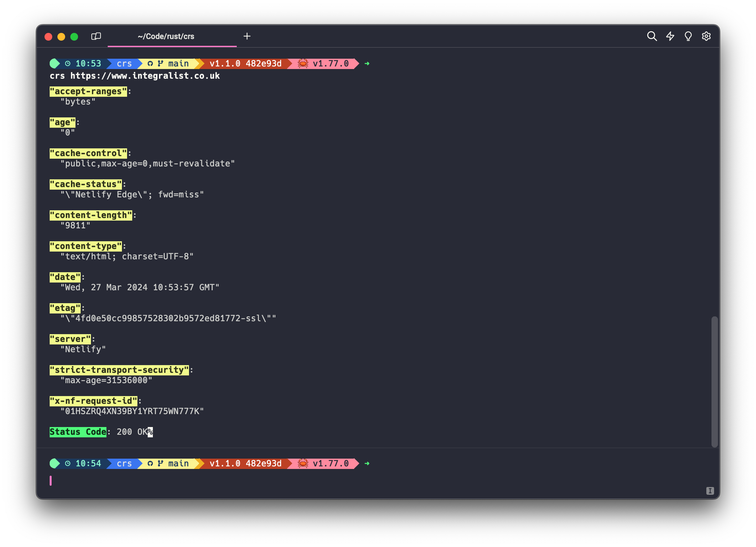Click the green window zoom button

[74, 36]
